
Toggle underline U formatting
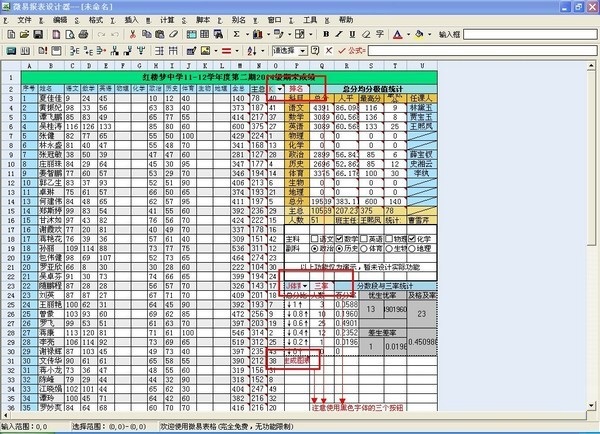(352, 34)
